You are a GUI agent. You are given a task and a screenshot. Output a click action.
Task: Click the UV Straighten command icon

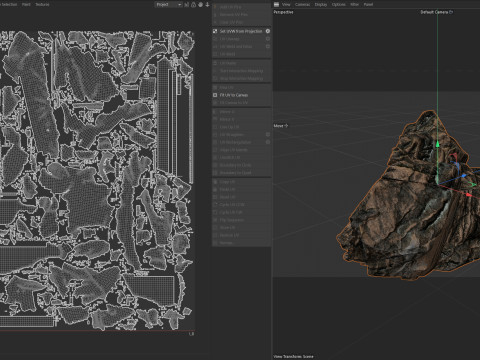pos(215,135)
